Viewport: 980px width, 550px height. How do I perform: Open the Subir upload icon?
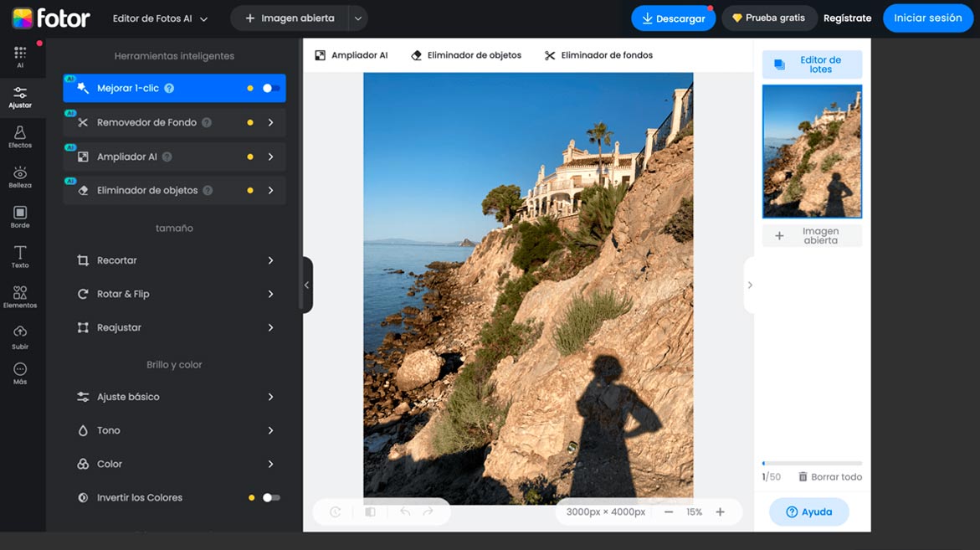coord(20,337)
